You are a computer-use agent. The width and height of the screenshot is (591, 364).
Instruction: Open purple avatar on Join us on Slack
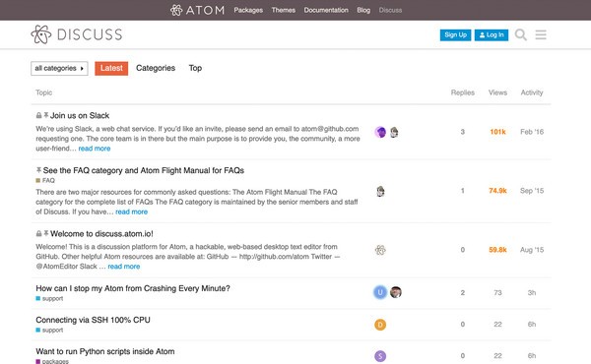point(380,132)
